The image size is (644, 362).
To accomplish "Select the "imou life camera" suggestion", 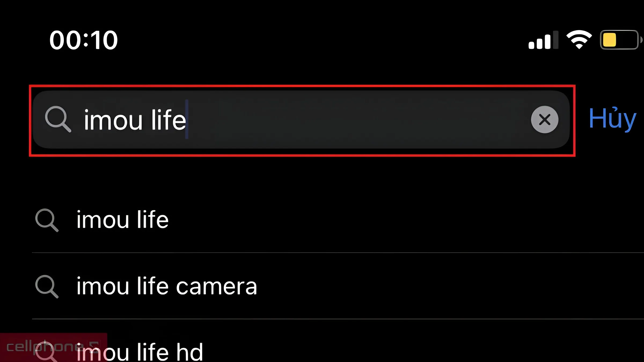I will pos(338,286).
